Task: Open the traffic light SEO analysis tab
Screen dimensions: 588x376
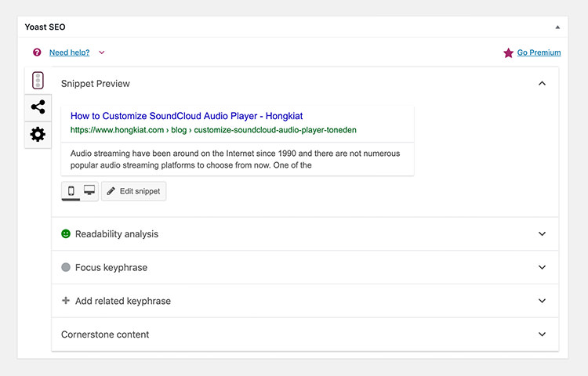Action: (x=38, y=81)
